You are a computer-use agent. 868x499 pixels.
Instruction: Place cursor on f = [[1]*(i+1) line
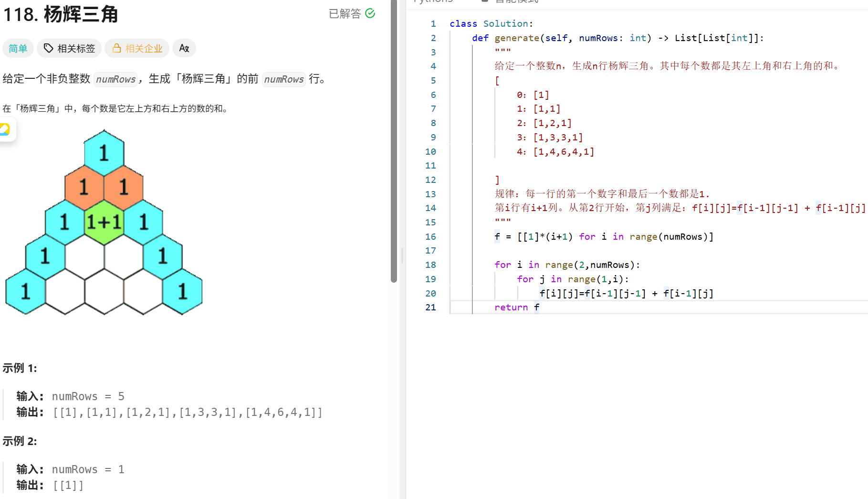604,236
